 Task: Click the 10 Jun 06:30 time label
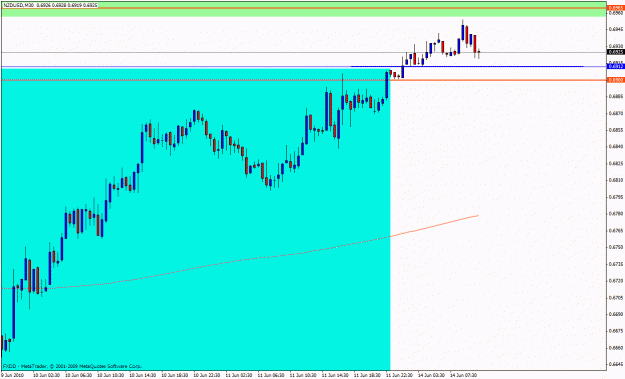point(79,375)
